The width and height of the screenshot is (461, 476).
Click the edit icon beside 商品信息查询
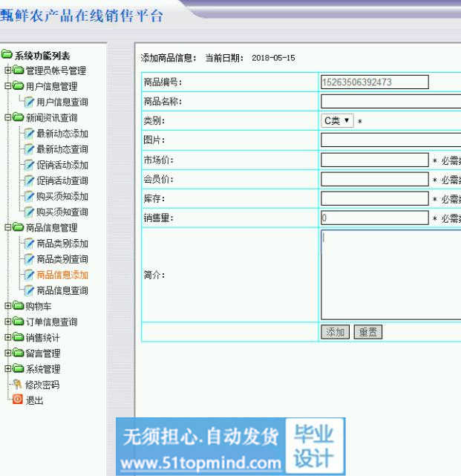point(29,290)
